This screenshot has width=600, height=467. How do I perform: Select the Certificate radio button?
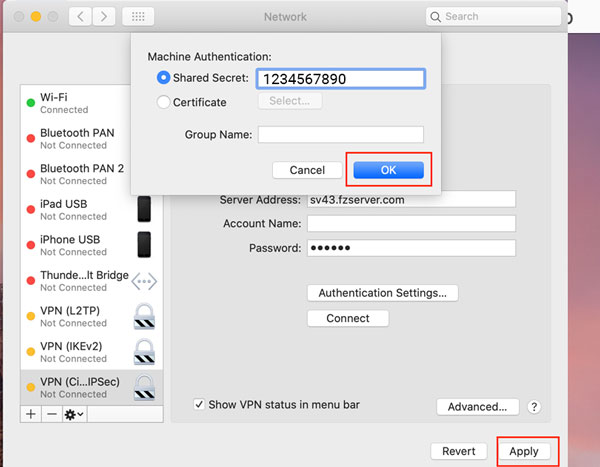click(x=163, y=102)
